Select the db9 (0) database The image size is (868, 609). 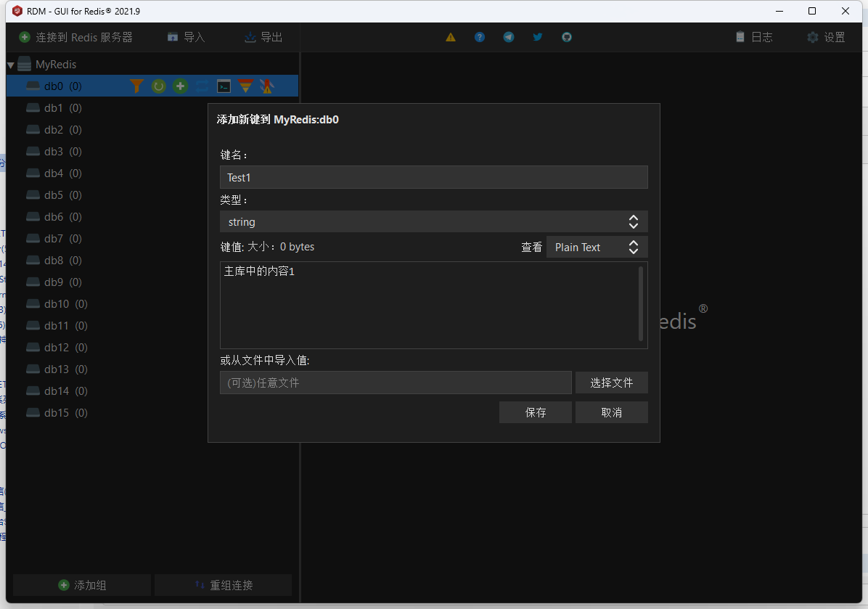coord(62,282)
